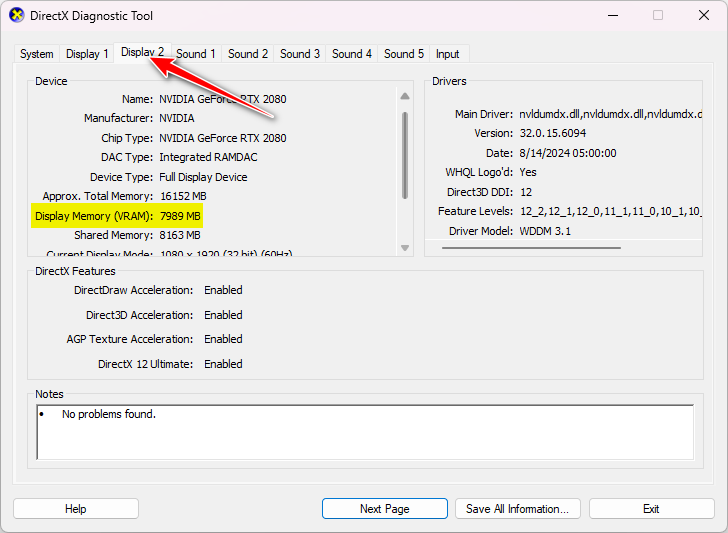
Task: Click the Feature Levels value '12_2,12_1...'
Action: (610, 211)
